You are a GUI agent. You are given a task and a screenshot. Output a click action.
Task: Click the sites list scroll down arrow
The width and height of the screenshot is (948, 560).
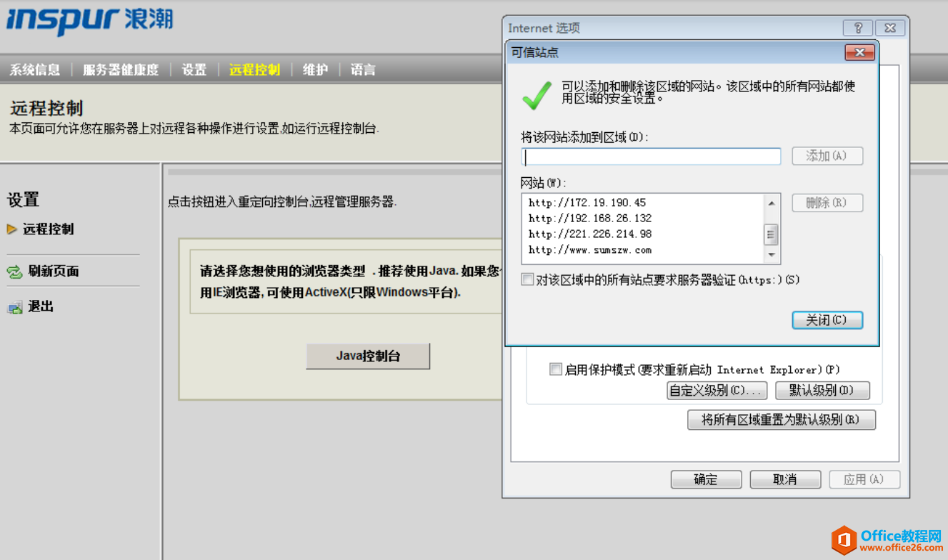(772, 255)
